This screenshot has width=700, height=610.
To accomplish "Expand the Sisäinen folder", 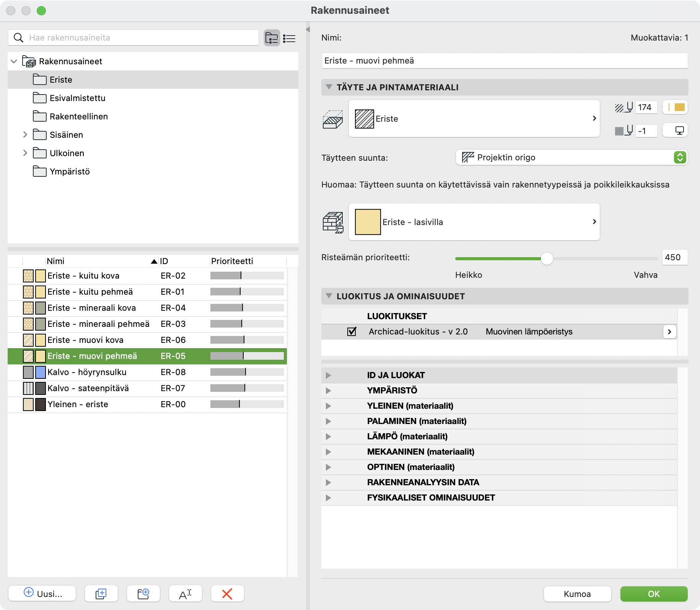I will pyautogui.click(x=25, y=135).
